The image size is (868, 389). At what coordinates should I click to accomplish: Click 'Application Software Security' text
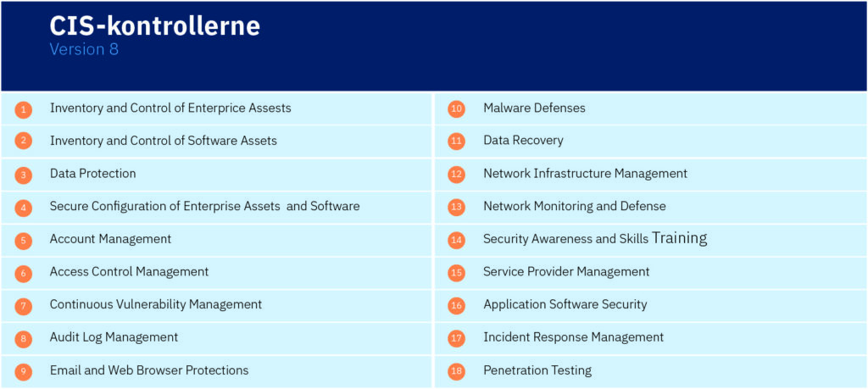[565, 304]
